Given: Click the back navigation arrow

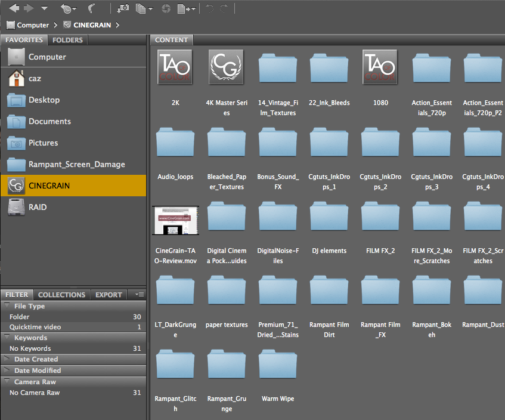Looking at the screenshot, I should 13,8.
